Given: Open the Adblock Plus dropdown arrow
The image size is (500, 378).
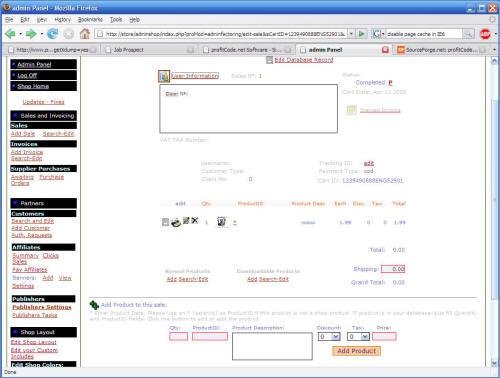Looking at the screenshot, I should coord(495,34).
